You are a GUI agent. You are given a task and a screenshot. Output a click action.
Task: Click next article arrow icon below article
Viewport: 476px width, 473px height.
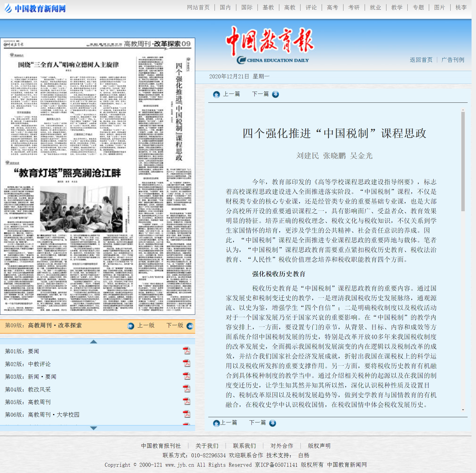pos(272,423)
